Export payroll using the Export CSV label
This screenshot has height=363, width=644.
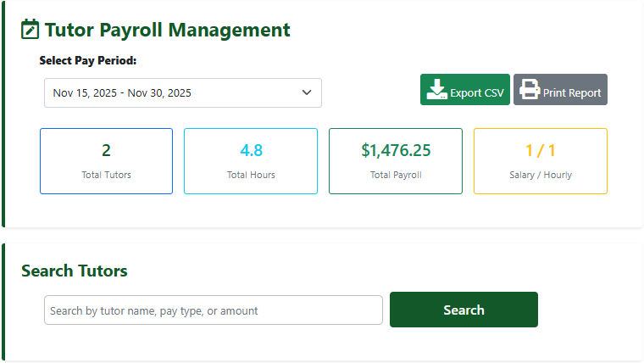click(476, 93)
